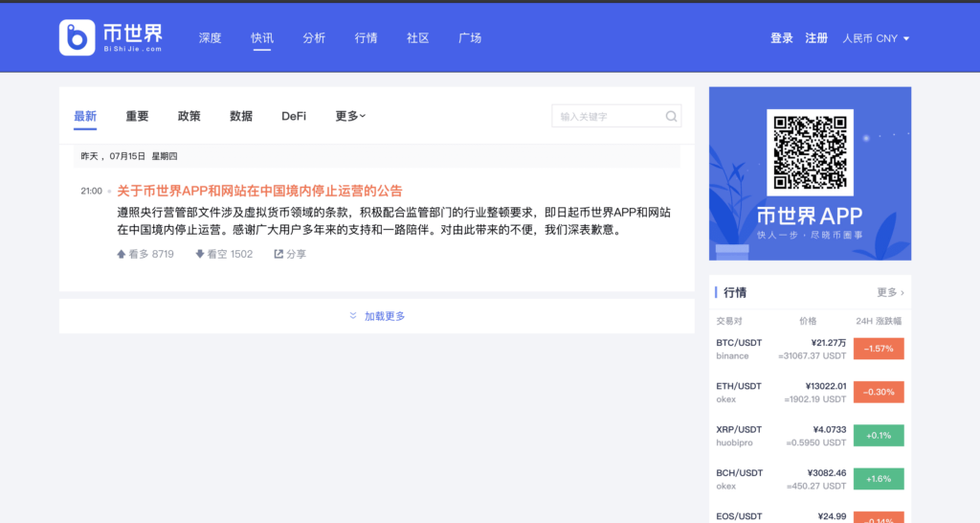
Task: Click the +0.1% change badge
Action: (879, 436)
